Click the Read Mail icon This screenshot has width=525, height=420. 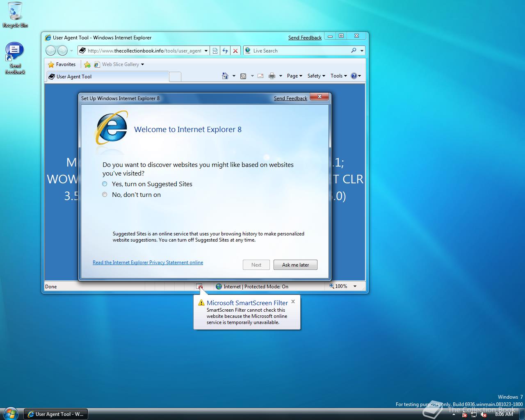(260, 76)
